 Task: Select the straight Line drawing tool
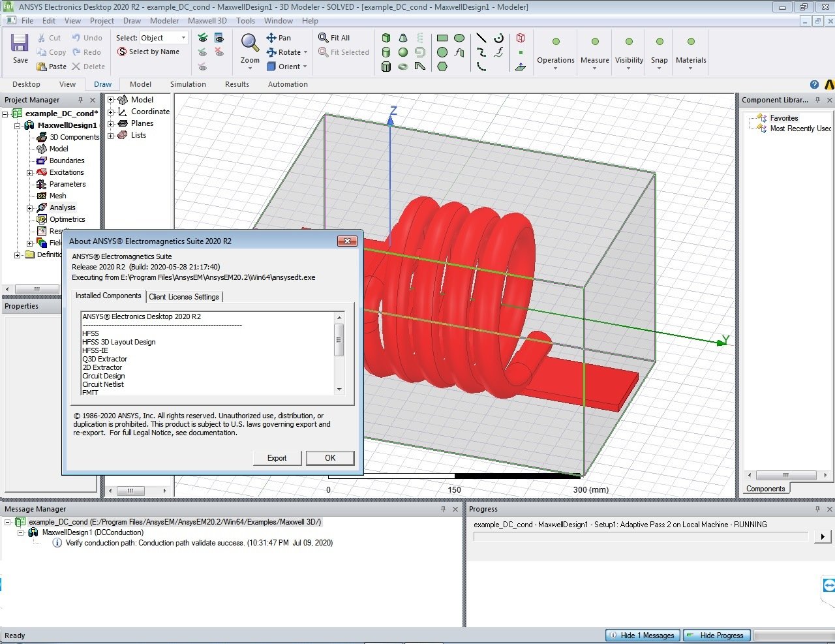(481, 38)
